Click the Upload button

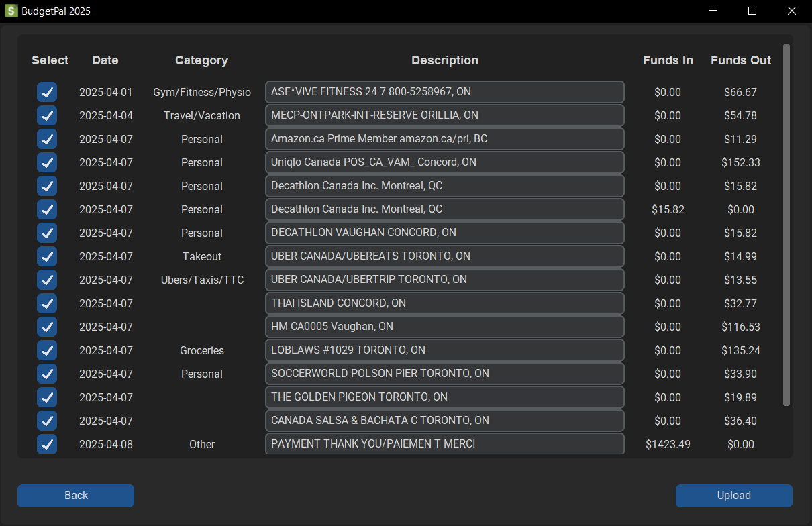733,496
